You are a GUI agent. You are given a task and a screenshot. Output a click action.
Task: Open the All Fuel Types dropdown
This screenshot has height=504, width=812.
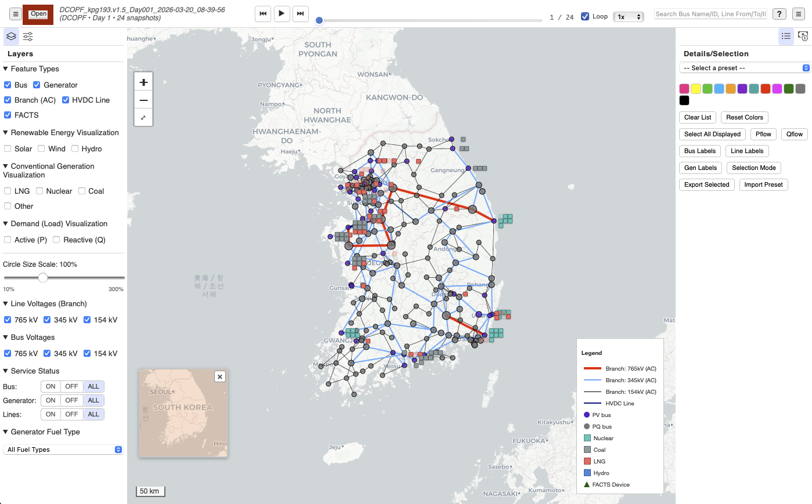[63, 449]
